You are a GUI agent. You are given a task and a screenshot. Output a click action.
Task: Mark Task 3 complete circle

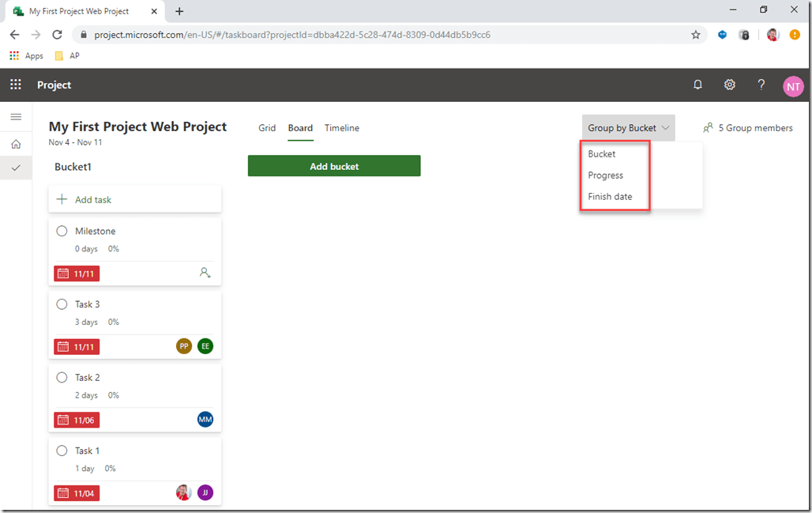coord(62,304)
